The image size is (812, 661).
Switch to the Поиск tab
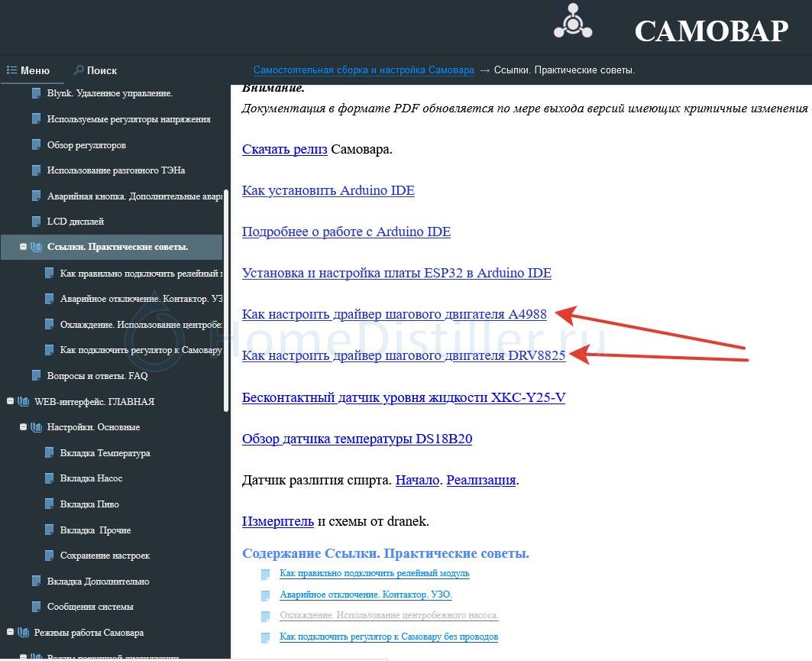95,70
